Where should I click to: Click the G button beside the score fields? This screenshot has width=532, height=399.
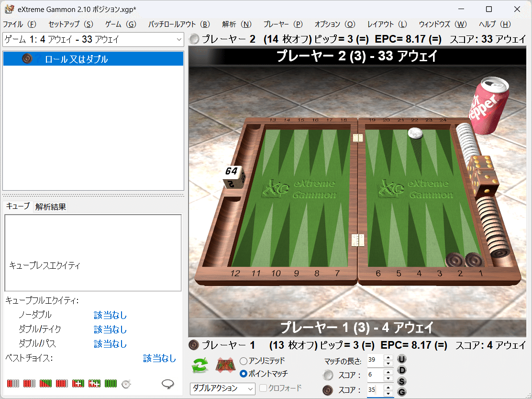pos(401,391)
